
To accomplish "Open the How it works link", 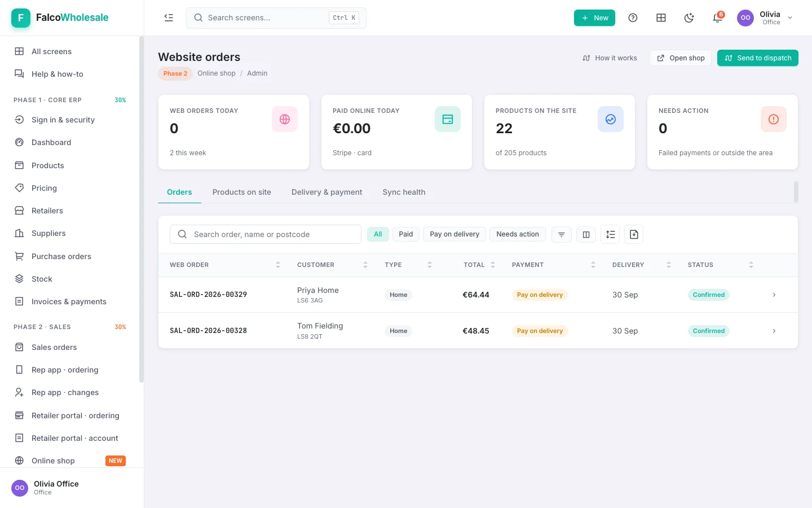I will click(610, 58).
